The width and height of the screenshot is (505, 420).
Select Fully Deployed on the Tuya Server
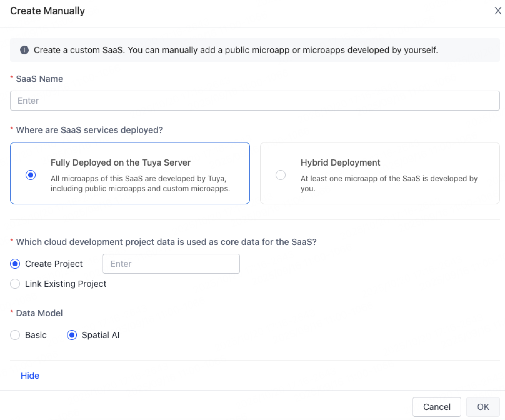30,175
